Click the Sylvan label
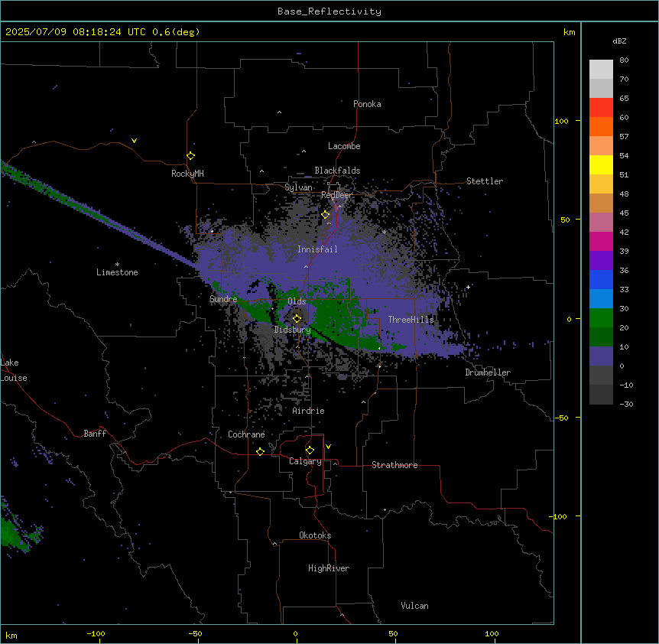This screenshot has width=659, height=644. 298,187
